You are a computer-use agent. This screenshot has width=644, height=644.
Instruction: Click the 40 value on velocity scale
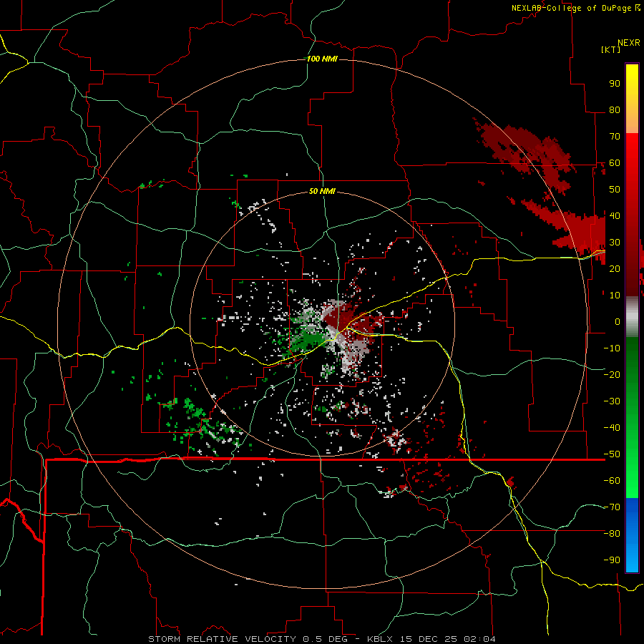click(x=615, y=215)
